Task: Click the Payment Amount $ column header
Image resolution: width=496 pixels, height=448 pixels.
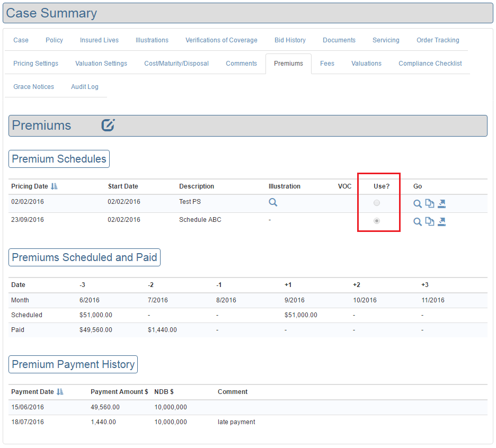Action: pos(119,392)
